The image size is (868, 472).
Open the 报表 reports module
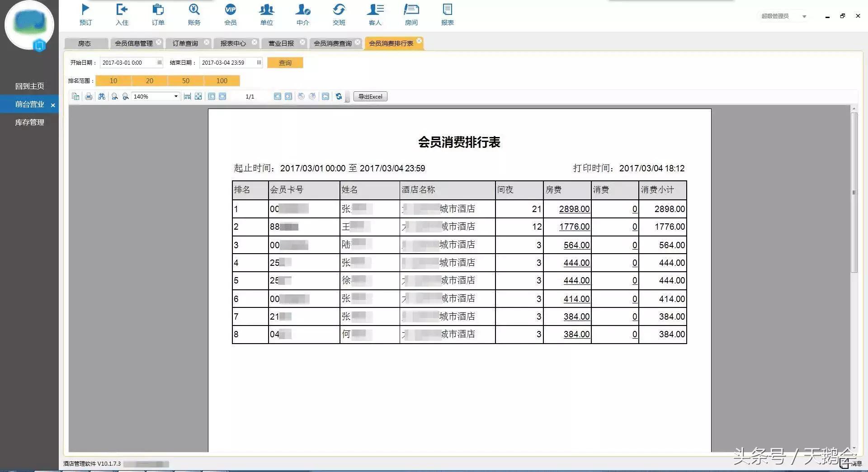[x=447, y=14]
